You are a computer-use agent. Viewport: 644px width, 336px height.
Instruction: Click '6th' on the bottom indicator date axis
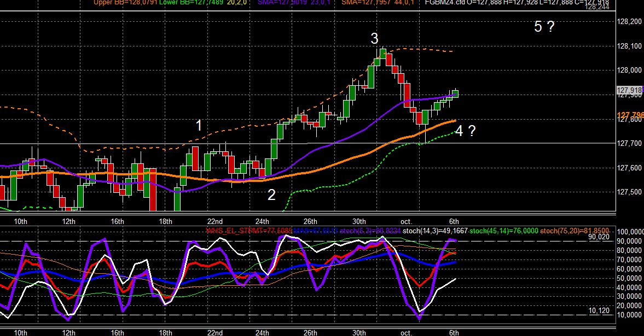[454, 332]
